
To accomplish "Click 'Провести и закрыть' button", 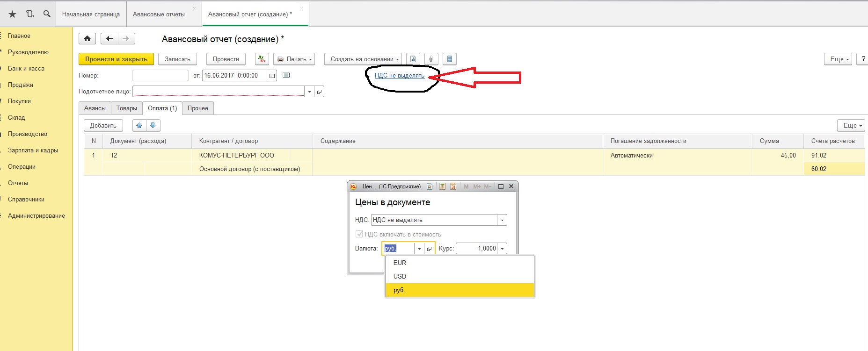I will [116, 59].
